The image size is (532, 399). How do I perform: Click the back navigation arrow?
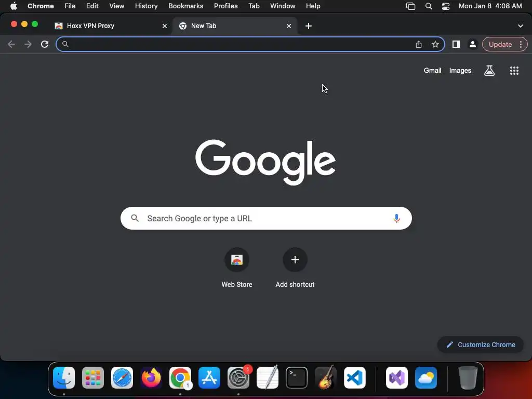click(11, 44)
